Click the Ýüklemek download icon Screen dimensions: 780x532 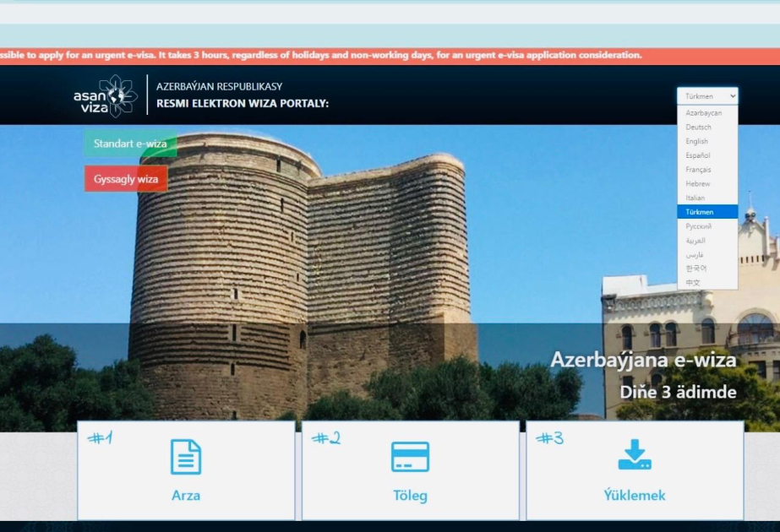[636, 457]
